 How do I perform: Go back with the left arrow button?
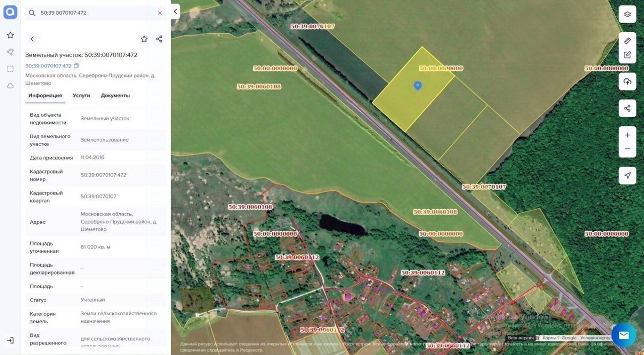(32, 39)
